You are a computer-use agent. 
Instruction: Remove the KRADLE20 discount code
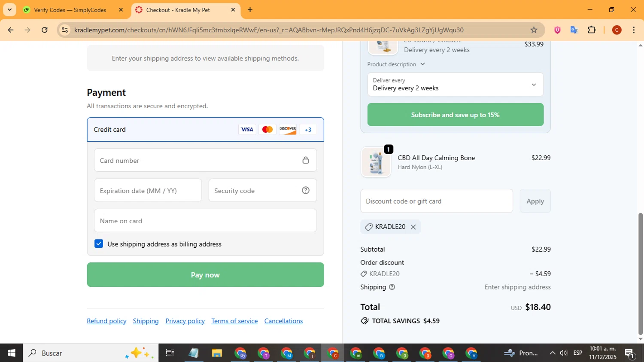413,227
